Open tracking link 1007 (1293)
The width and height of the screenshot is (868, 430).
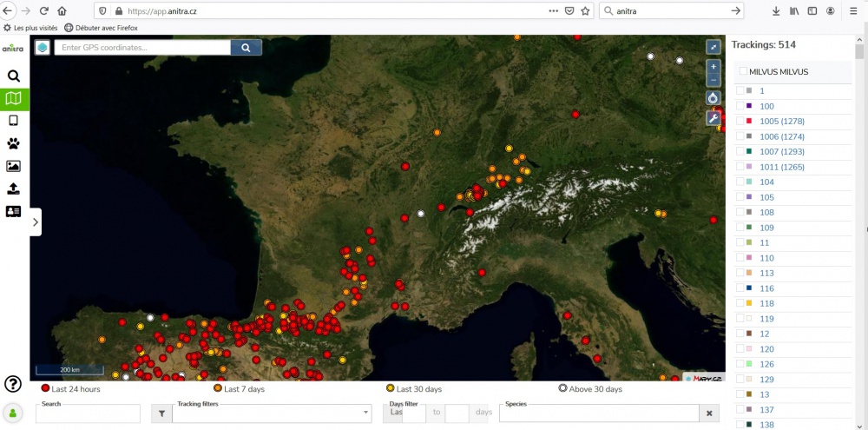pyautogui.click(x=781, y=152)
